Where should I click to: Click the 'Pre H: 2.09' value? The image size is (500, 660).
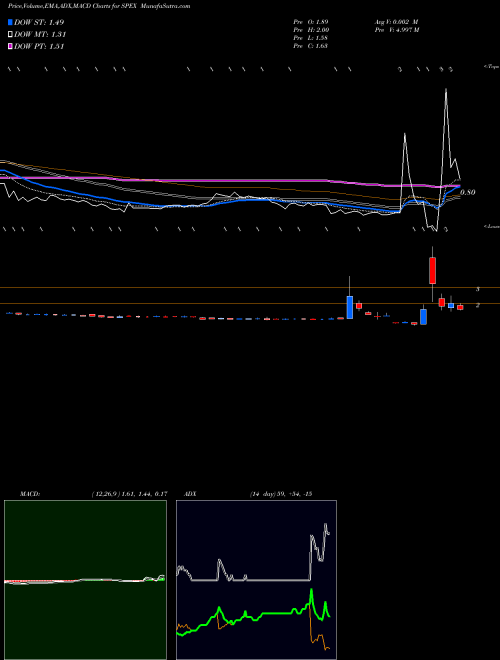pos(311,29)
